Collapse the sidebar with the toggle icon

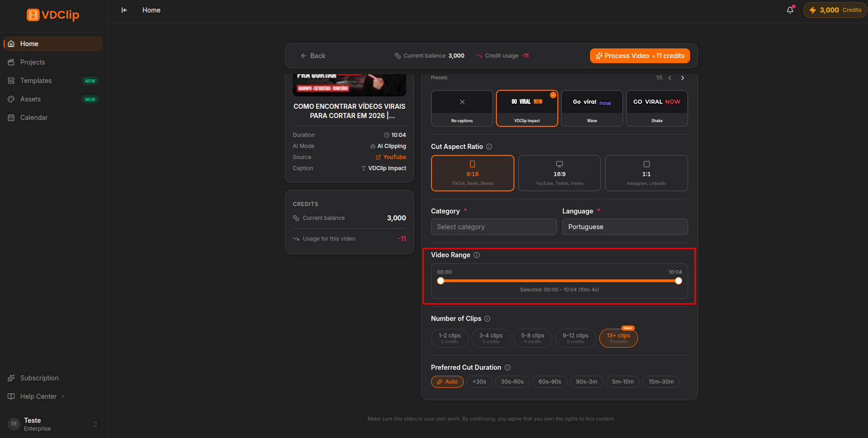click(x=124, y=10)
